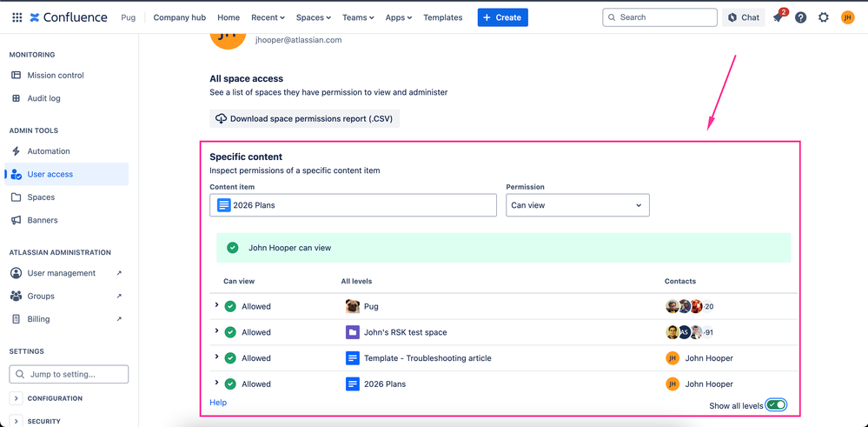
Task: Open the app switcher grid icon
Action: [x=17, y=17]
